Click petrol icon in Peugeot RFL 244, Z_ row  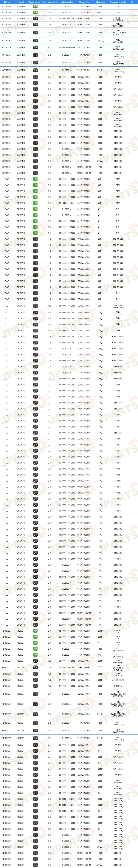point(35,655)
